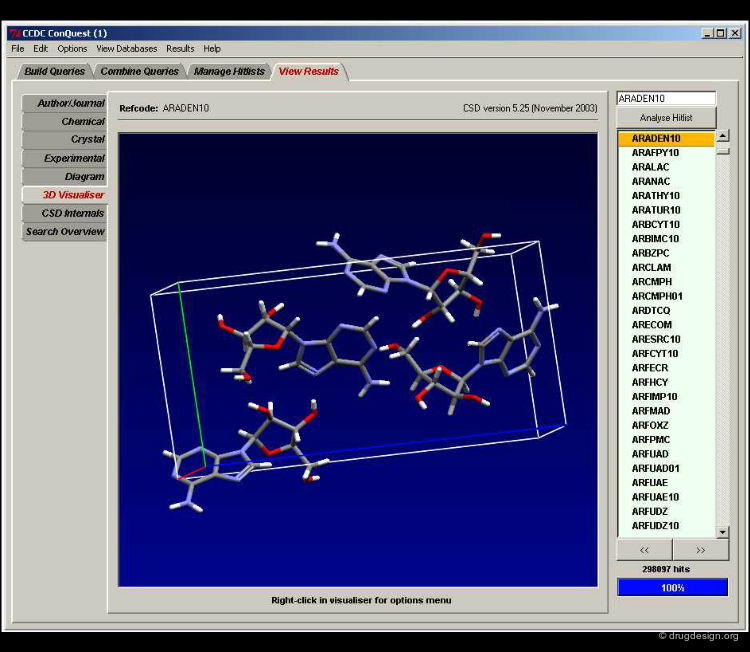Select ARATUR10 in the hitlist
Viewport: 750px width, 652px height.
pyautogui.click(x=666, y=210)
